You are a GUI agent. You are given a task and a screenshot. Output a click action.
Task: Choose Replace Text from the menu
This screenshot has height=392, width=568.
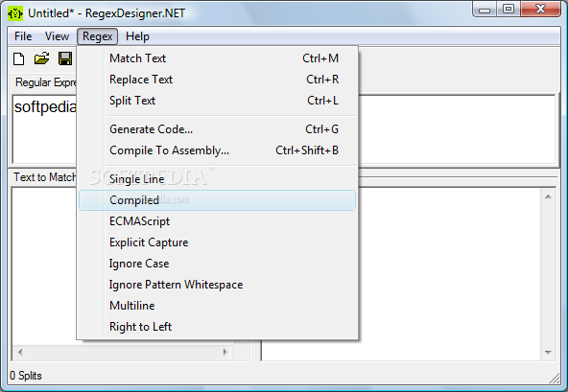click(x=218, y=80)
